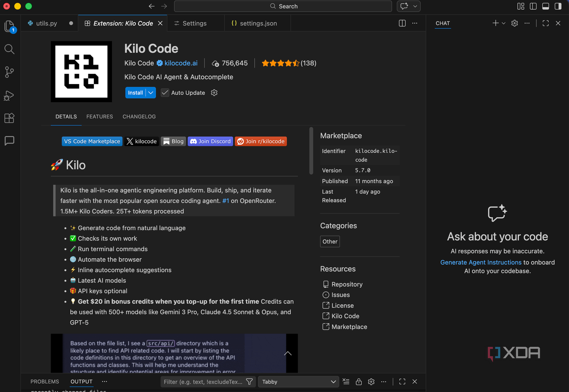Click the VS Code Marketplace badge

click(92, 141)
